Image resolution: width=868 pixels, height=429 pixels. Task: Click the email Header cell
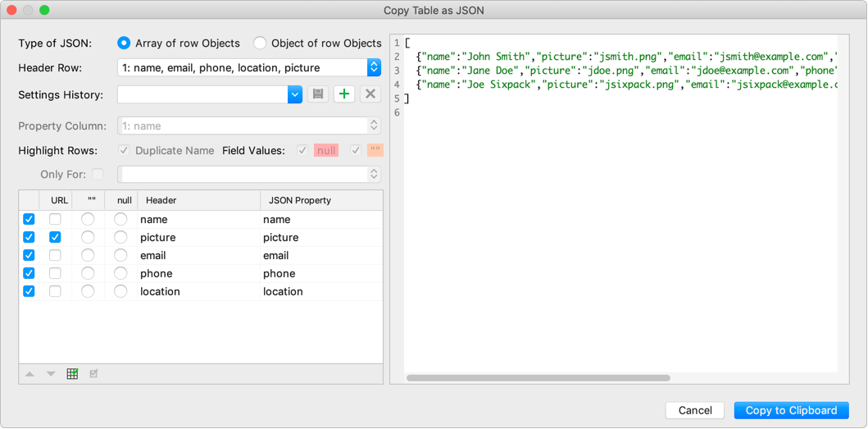click(x=198, y=256)
